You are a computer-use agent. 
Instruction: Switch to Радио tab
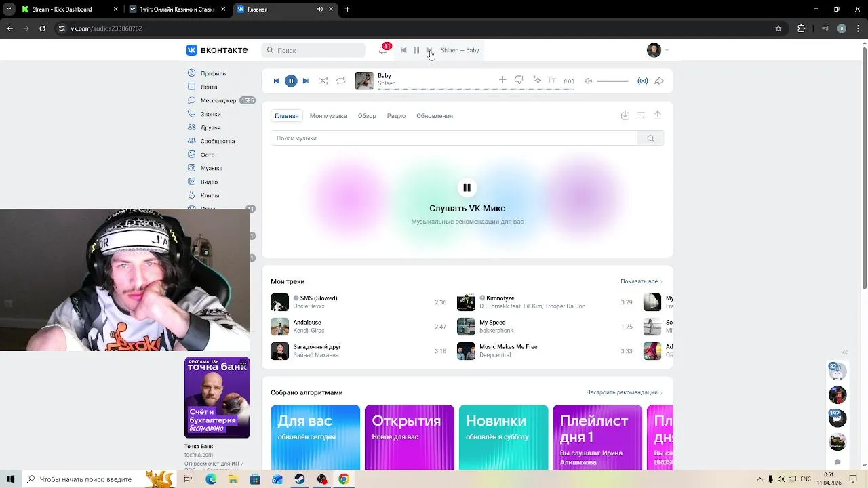(396, 116)
